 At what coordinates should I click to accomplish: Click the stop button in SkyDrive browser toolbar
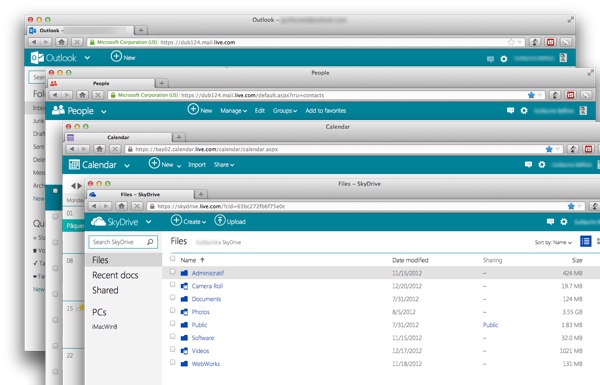coord(137,206)
